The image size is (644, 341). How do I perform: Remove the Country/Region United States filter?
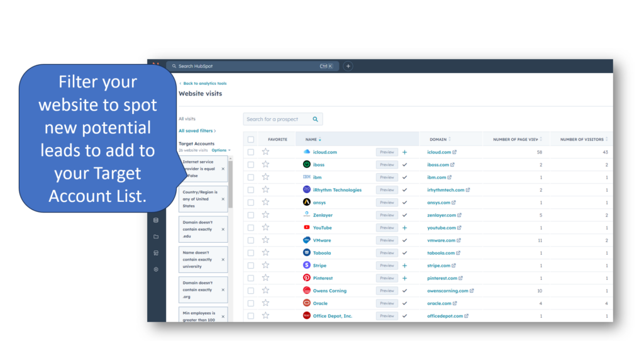tap(223, 199)
